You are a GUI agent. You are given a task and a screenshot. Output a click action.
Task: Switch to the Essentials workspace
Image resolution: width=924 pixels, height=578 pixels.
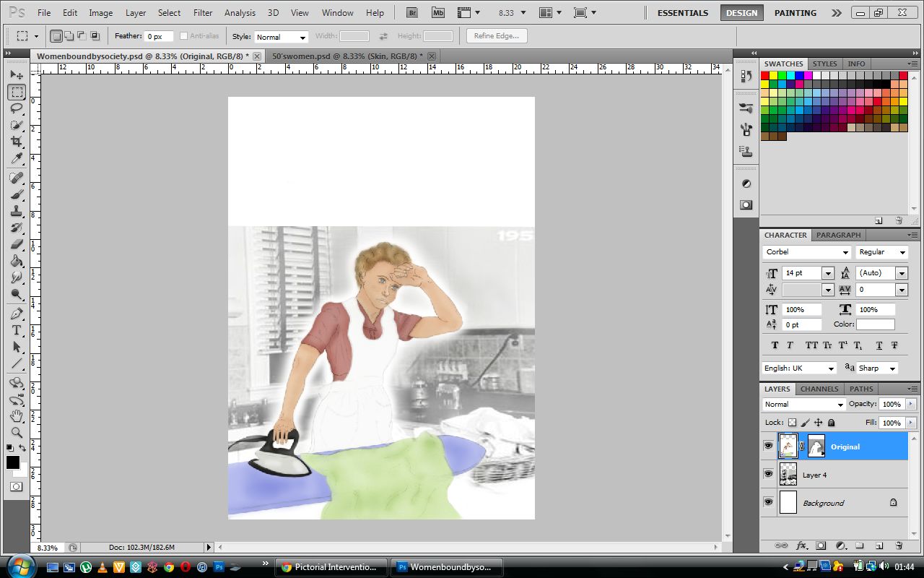pyautogui.click(x=682, y=13)
